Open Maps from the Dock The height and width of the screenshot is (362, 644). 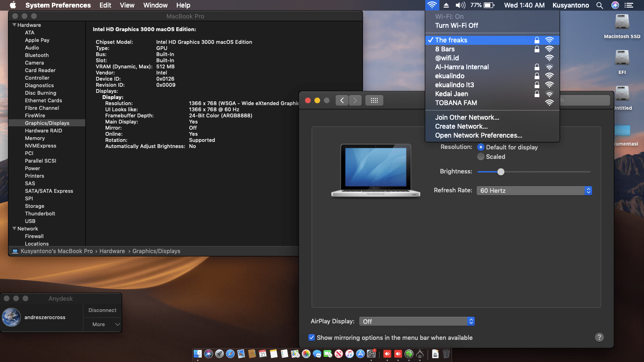tap(296, 354)
